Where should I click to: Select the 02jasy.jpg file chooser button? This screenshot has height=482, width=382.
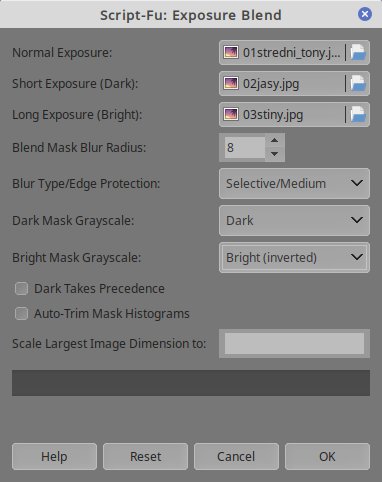(294, 83)
